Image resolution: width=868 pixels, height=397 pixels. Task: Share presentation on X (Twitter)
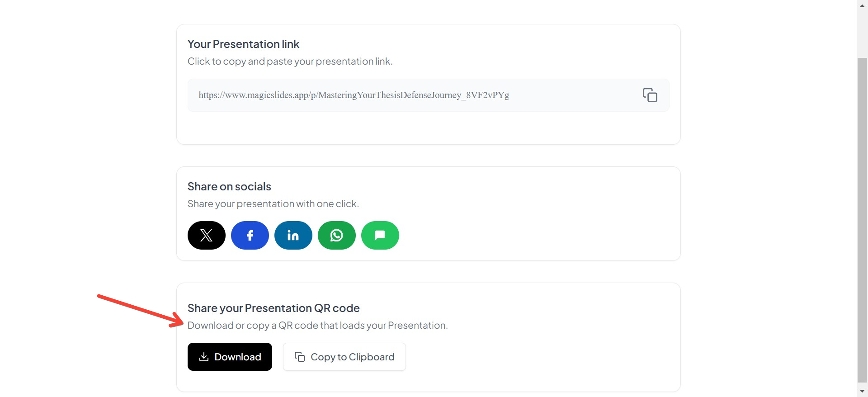(206, 235)
